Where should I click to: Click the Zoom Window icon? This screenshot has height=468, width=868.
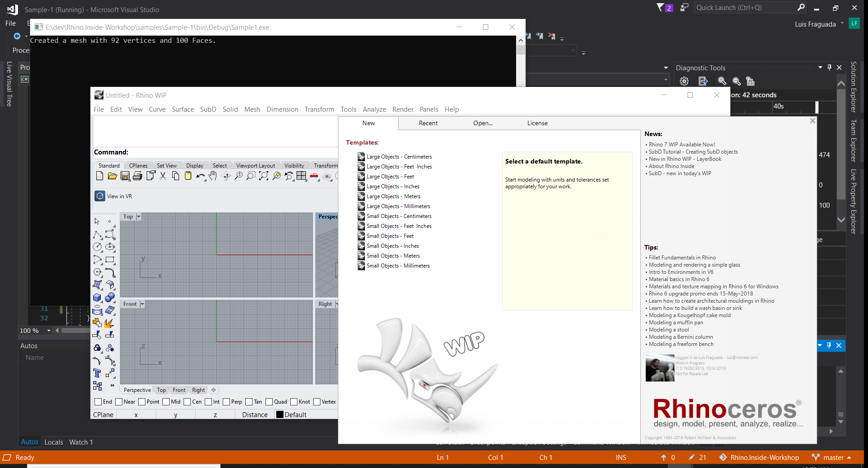251,176
